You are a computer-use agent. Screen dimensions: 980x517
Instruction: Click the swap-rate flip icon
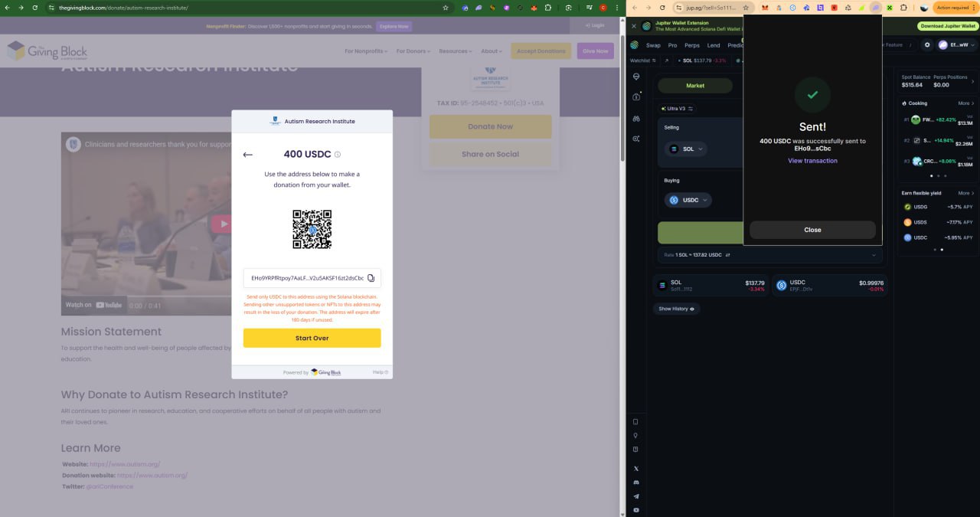point(728,255)
